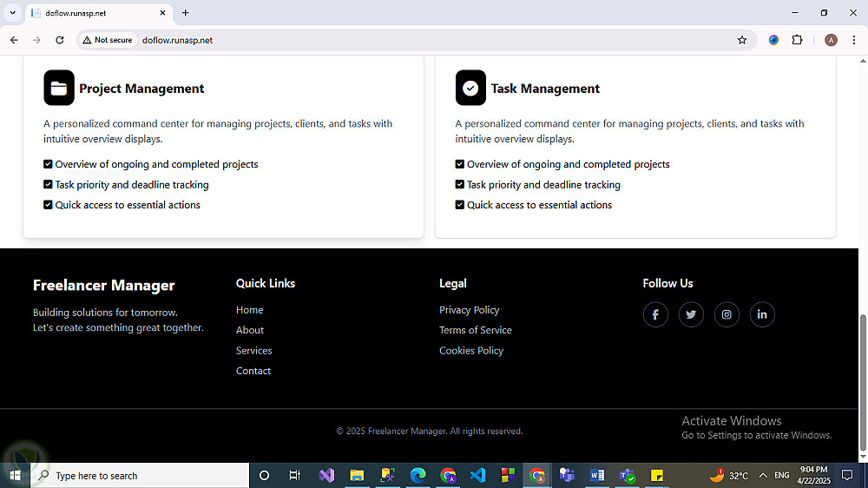Open the Facebook social icon in footer
The image size is (868, 488).
tap(655, 314)
